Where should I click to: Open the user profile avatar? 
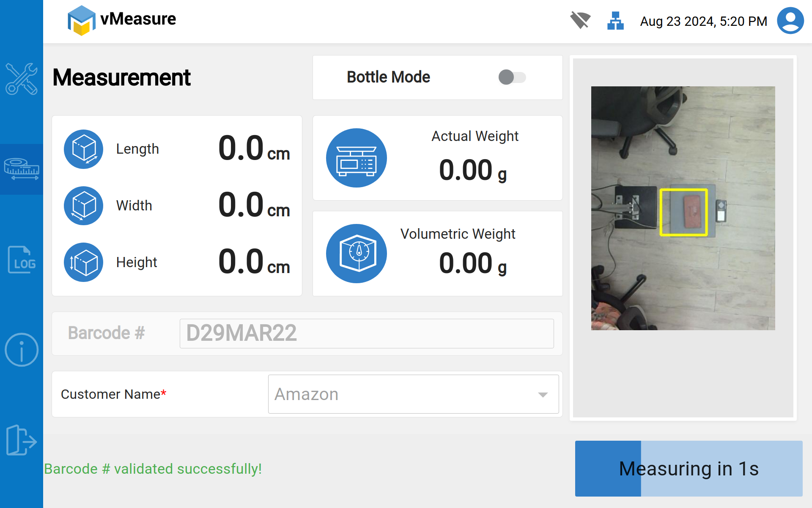pos(790,20)
